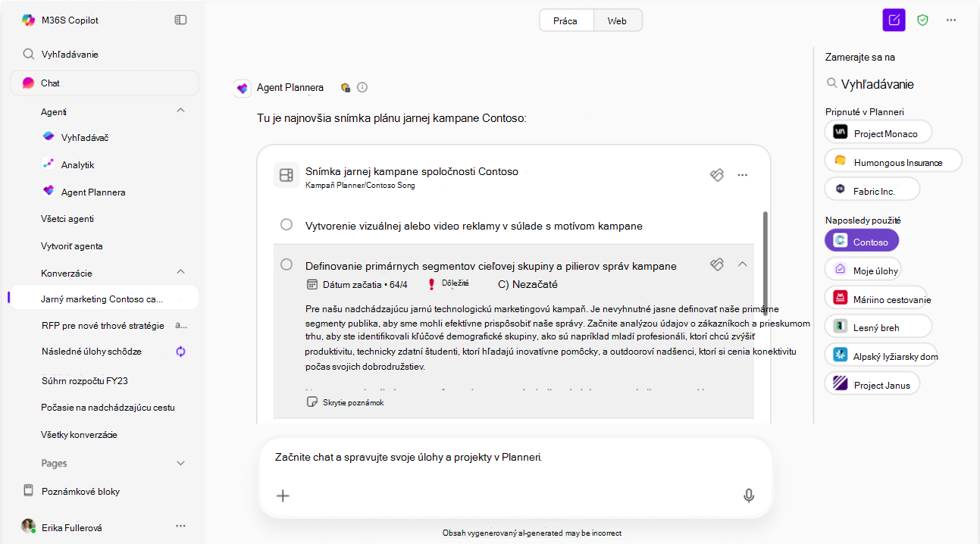The height and width of the screenshot is (544, 980).
Task: Click the info icon next to Agent Plannera
Action: (362, 87)
